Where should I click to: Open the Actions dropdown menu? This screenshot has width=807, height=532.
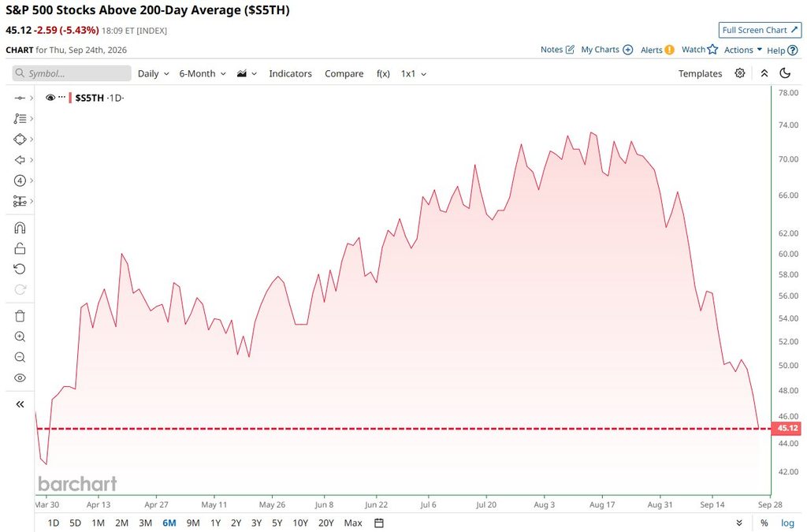(742, 50)
